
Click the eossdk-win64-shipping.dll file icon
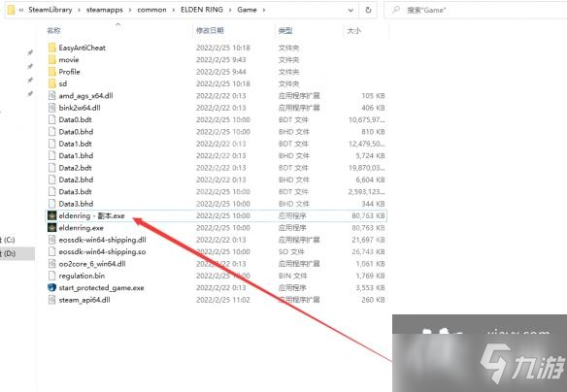click(52, 240)
